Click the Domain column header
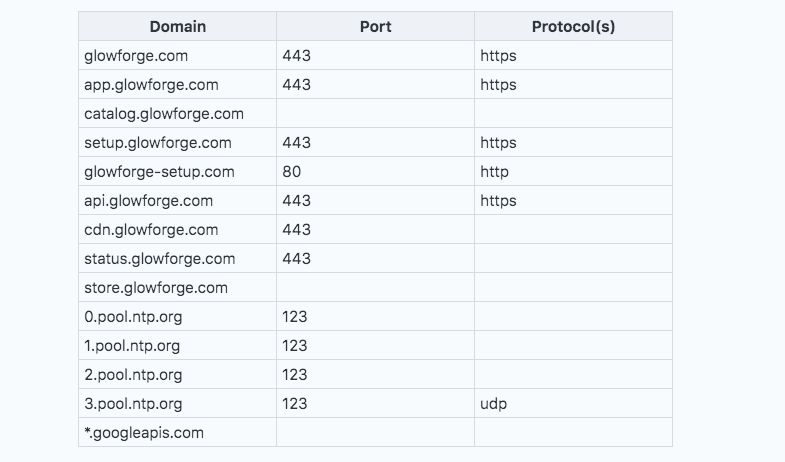 point(177,27)
